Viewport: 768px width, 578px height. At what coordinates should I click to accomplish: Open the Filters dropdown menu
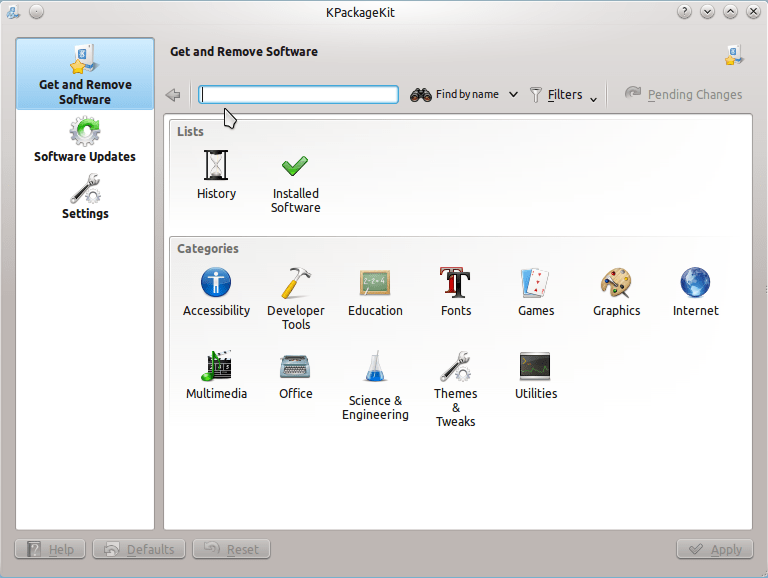coord(563,95)
